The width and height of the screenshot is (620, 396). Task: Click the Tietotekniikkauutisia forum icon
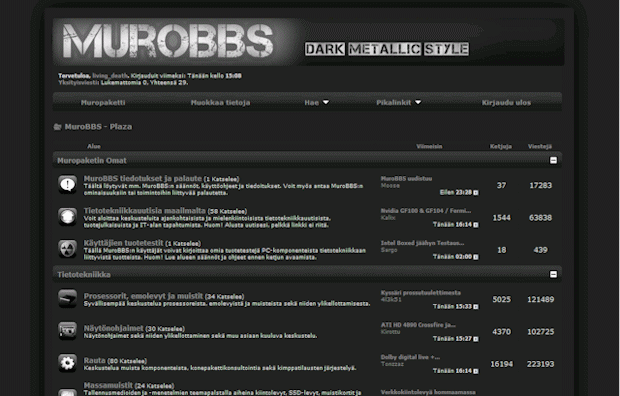tap(68, 217)
